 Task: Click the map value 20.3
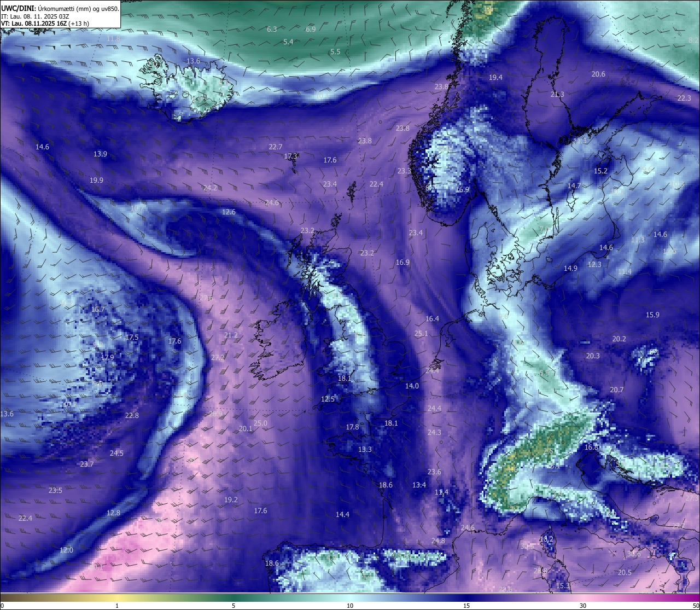[x=593, y=356]
